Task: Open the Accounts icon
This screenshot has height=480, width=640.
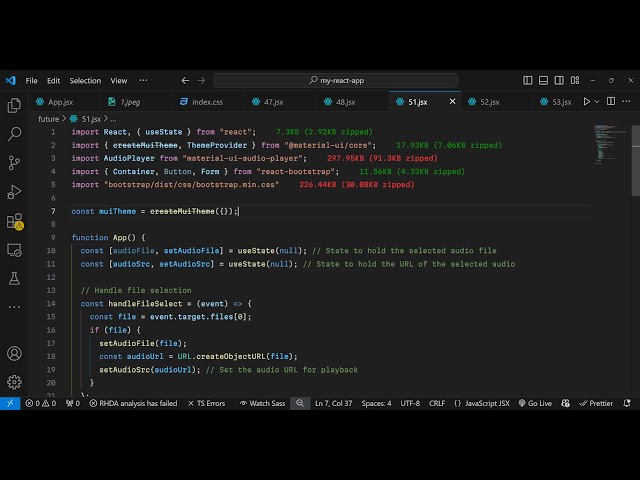Action: (14, 353)
